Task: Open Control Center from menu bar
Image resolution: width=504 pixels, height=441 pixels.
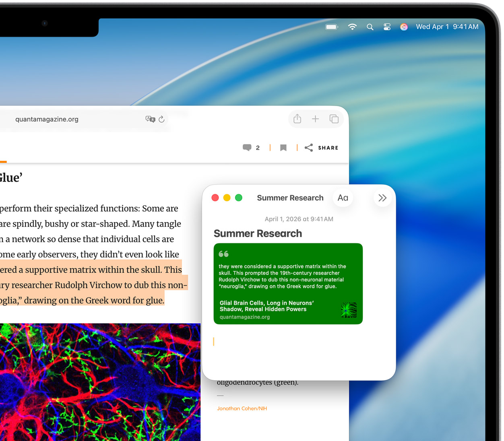Action: pos(387,27)
